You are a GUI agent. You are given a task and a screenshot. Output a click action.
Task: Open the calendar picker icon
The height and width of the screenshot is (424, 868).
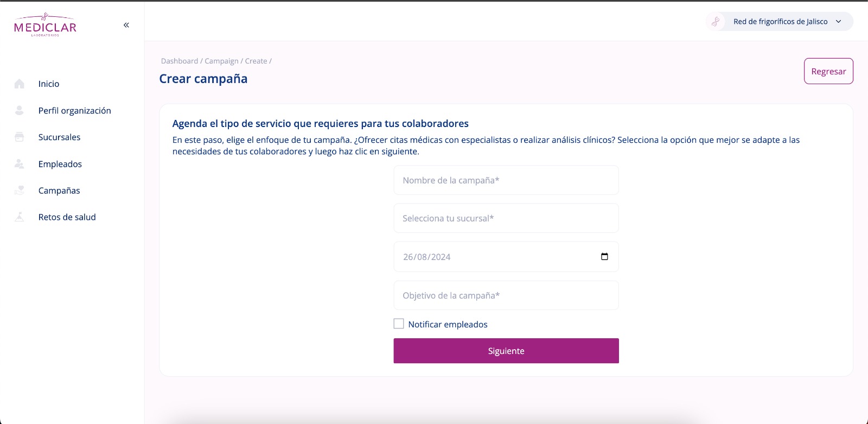(x=604, y=256)
